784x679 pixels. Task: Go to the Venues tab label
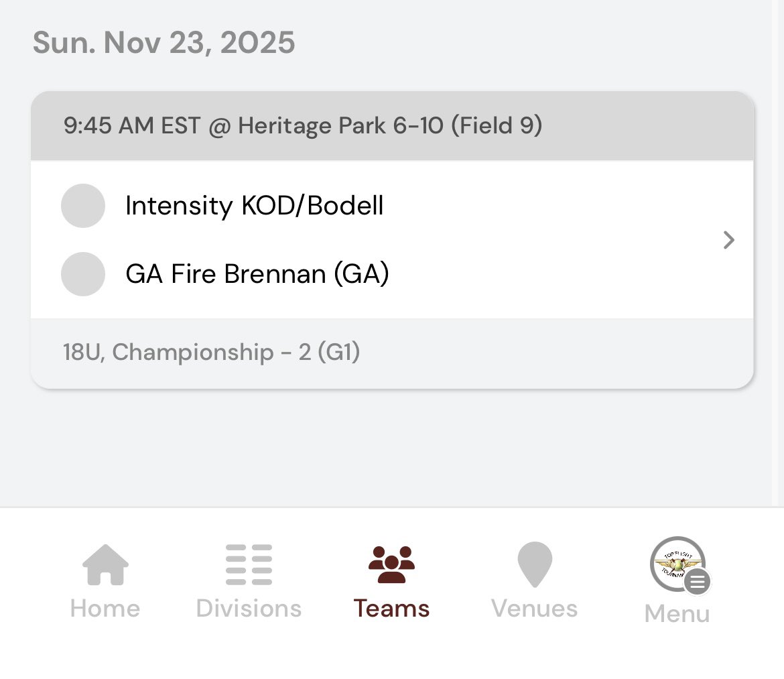click(535, 609)
